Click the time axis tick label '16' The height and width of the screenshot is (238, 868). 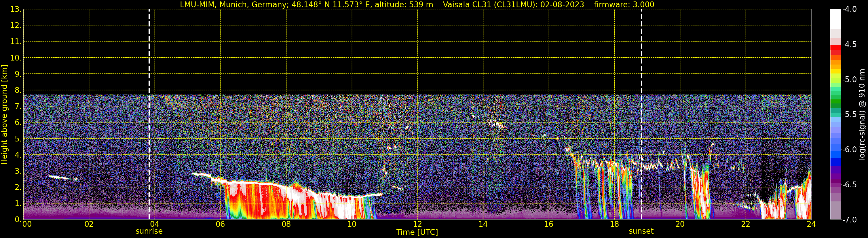(548, 224)
